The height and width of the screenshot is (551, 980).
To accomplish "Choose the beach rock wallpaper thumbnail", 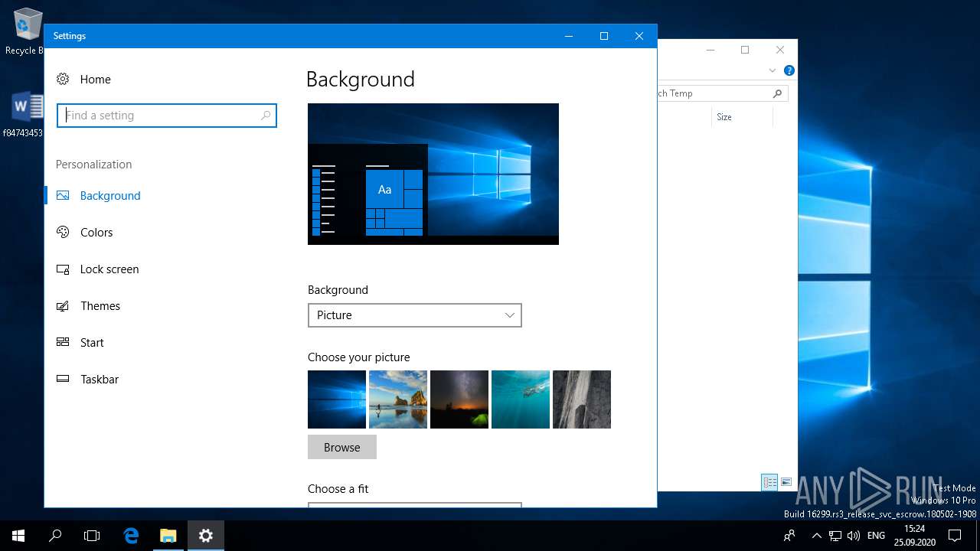I will [x=398, y=399].
